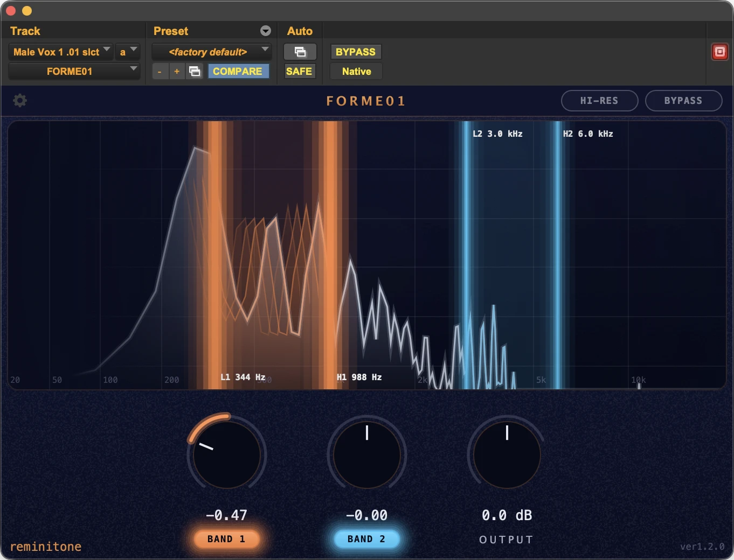Toggle the Pro Tools BYPASS button

356,52
